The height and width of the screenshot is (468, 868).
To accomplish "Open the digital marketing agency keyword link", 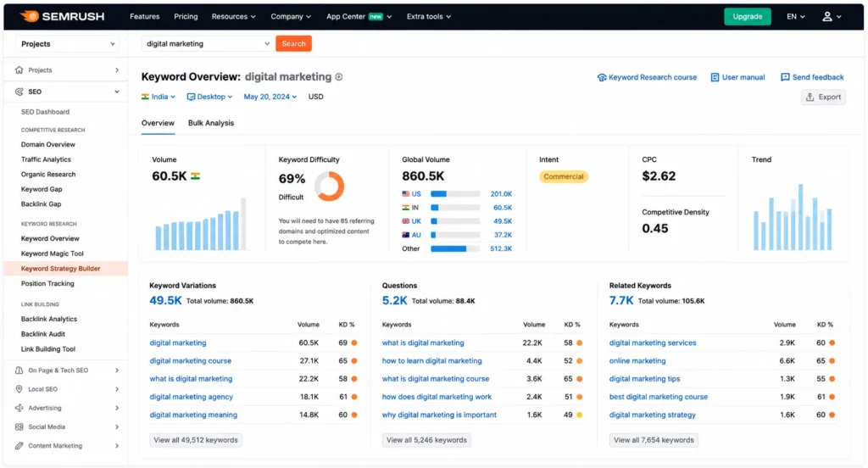I will 191,397.
